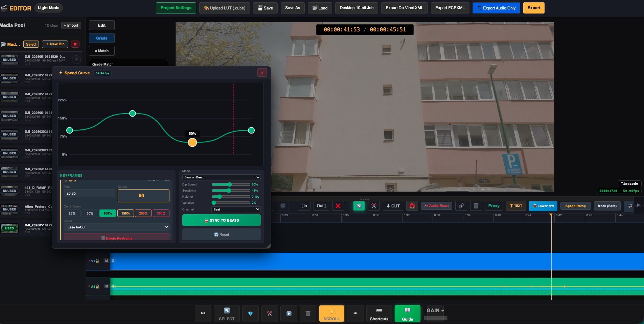Select the orange 50% keyframe on curve
Viewport: 644px width, 324px height.
(x=192, y=143)
